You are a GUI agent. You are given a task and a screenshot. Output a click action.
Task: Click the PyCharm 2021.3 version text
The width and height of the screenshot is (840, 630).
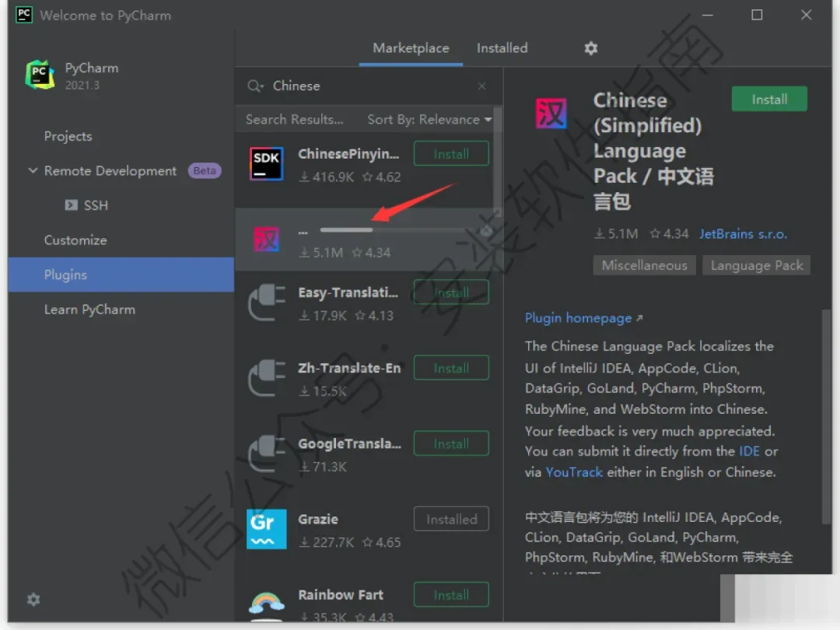click(x=82, y=86)
